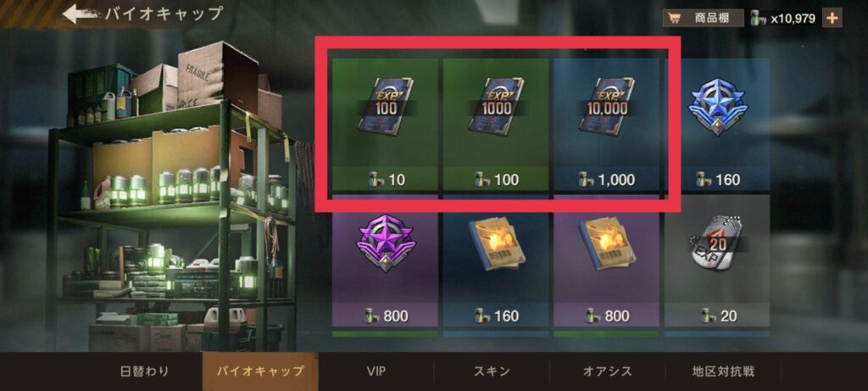868x391 pixels.
Task: Select the EXP 1000 book item
Action: [495, 124]
